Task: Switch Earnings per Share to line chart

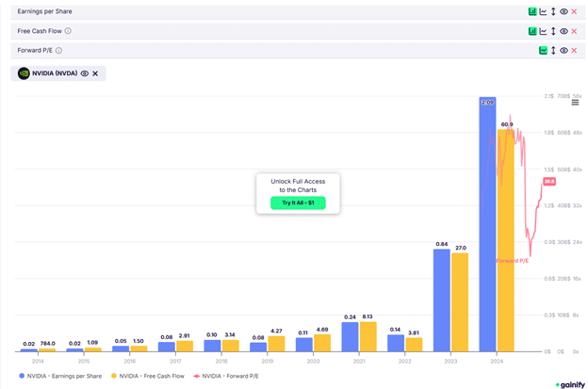Action: pos(543,11)
